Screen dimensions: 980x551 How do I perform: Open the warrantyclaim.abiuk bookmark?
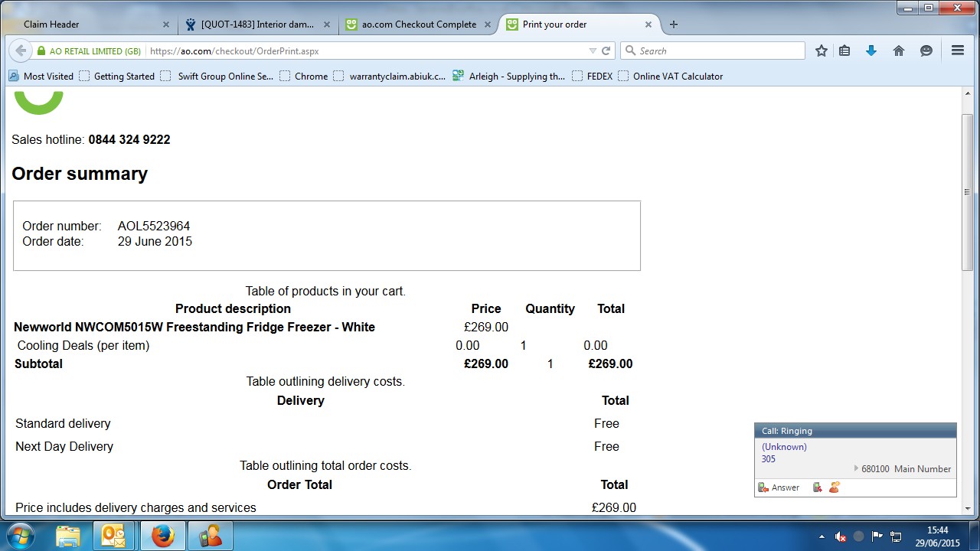click(390, 77)
